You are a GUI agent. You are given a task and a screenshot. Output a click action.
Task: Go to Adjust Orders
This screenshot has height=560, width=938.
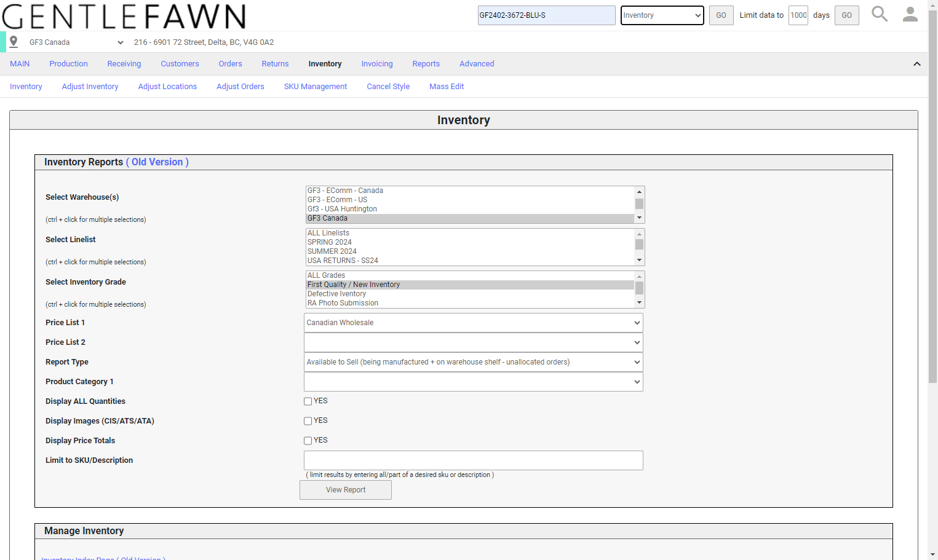240,87
